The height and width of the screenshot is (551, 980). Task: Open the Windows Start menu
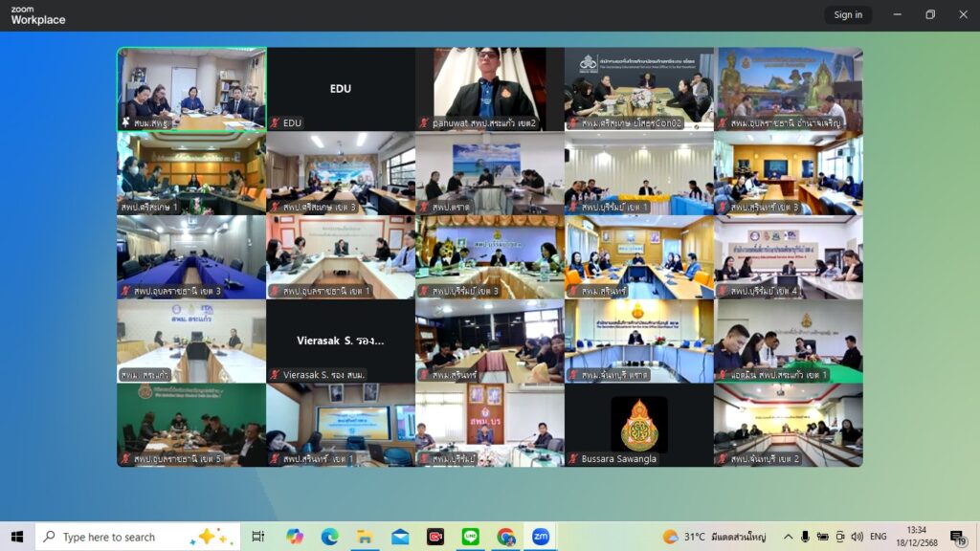click(16, 537)
